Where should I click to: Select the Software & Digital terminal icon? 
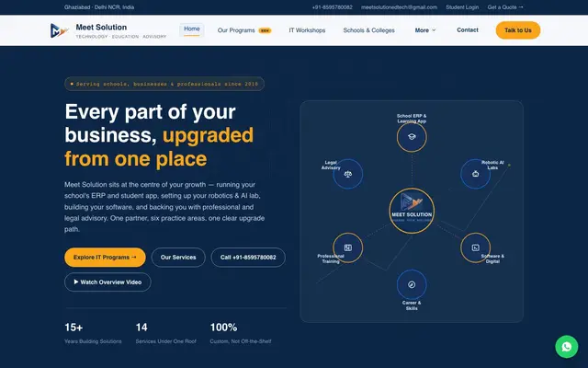point(476,247)
